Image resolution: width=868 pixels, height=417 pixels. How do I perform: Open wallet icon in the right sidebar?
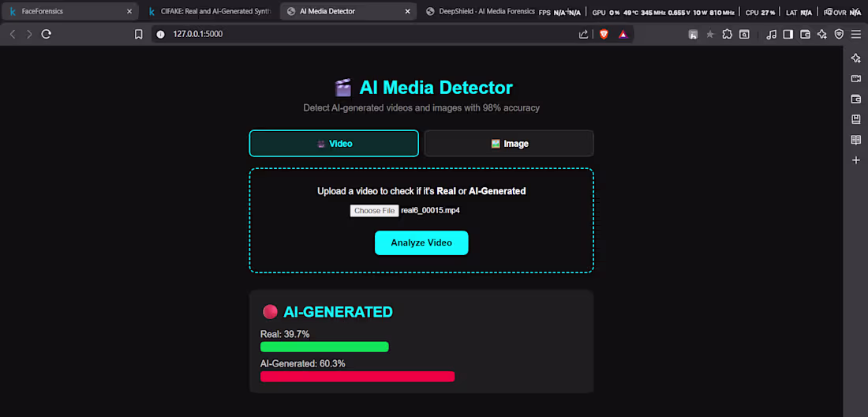[x=856, y=100]
